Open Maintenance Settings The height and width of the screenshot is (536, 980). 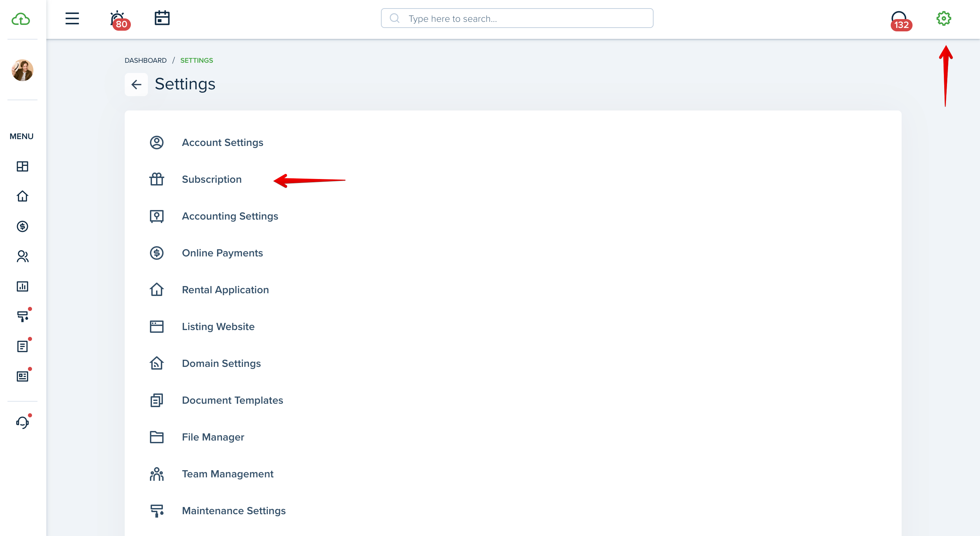click(x=234, y=511)
